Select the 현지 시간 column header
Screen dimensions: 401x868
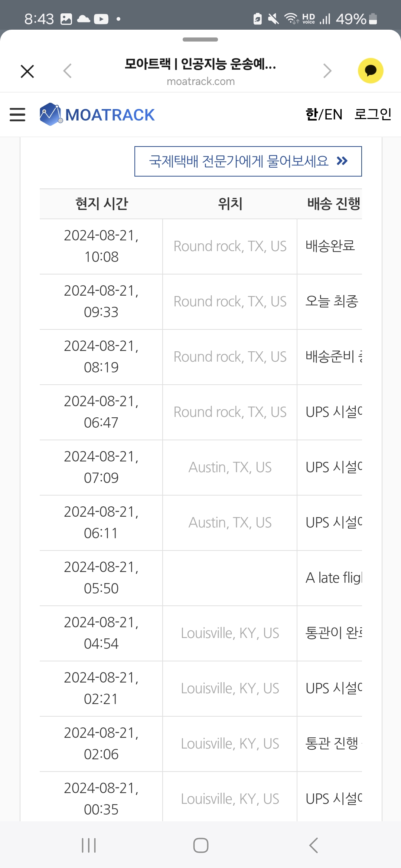101,204
